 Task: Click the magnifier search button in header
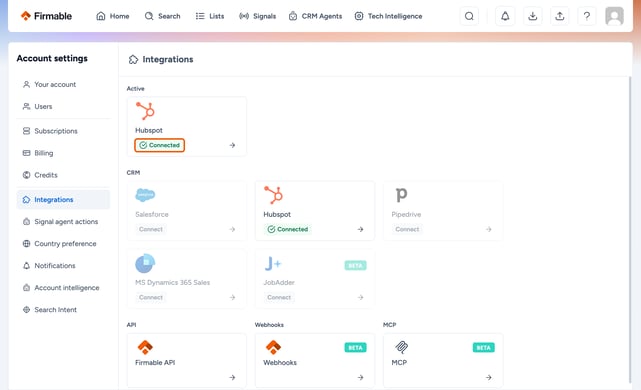[x=469, y=16]
